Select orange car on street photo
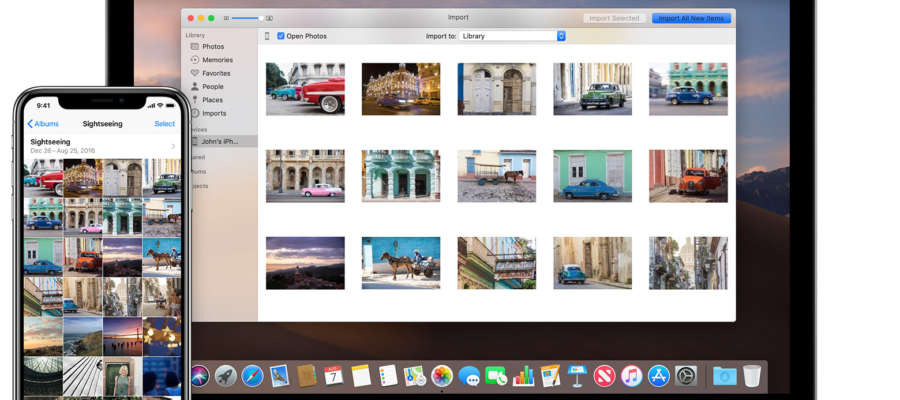Viewport: 900px width, 400px height. (x=688, y=176)
